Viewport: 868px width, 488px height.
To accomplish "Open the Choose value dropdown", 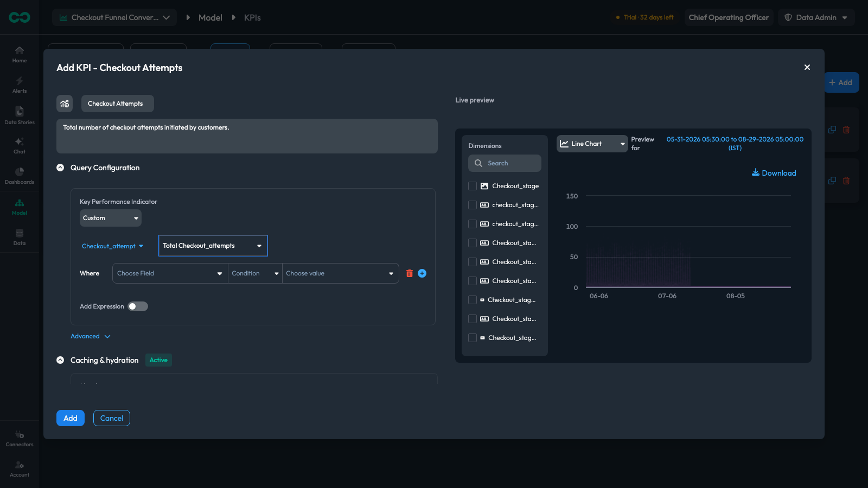I will point(340,273).
